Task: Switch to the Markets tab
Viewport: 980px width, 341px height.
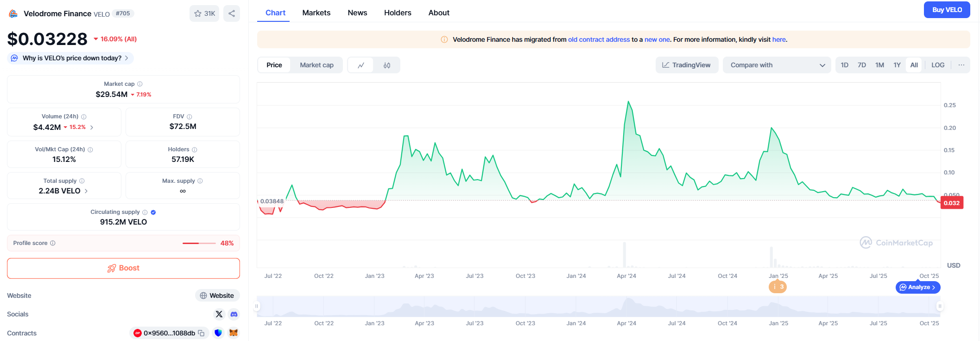Action: 316,13
